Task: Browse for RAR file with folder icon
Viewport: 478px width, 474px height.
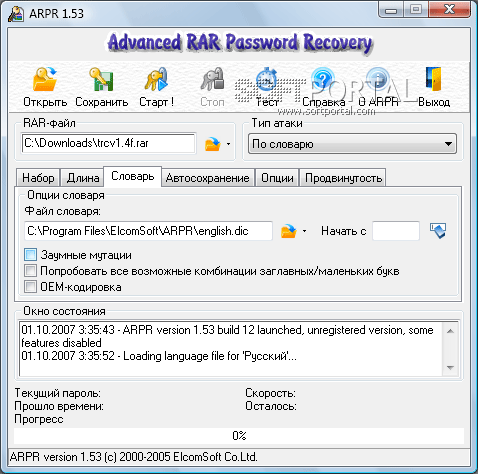Action: coord(213,144)
